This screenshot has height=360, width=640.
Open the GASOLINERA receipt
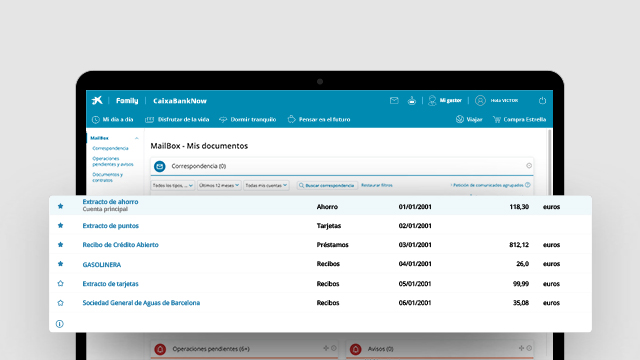point(102,264)
